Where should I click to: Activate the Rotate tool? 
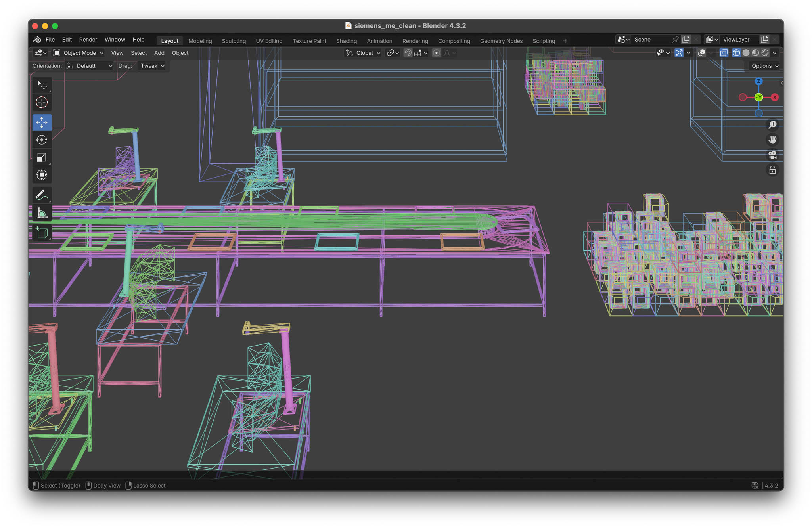click(x=42, y=140)
